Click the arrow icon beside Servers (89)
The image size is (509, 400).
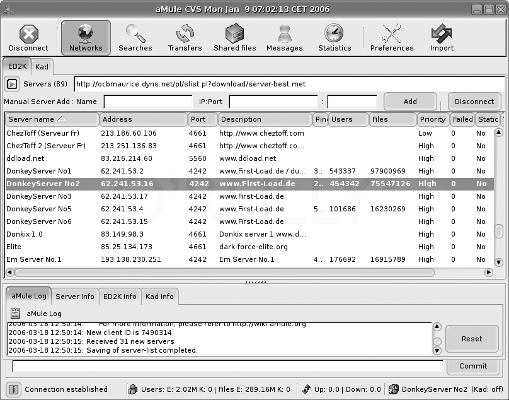(12, 84)
